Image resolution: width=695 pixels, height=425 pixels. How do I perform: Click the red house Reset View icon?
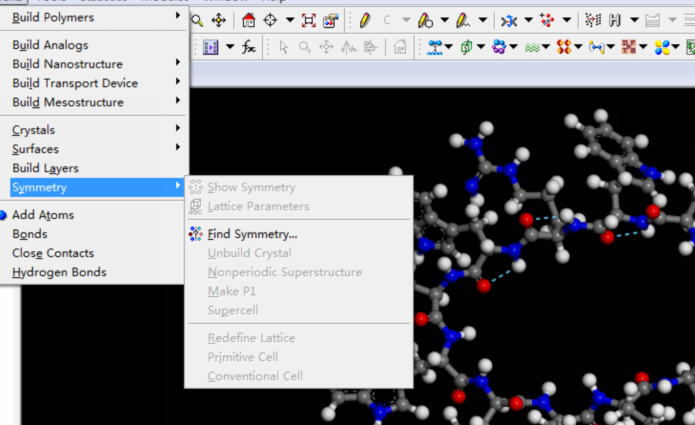pyautogui.click(x=248, y=20)
